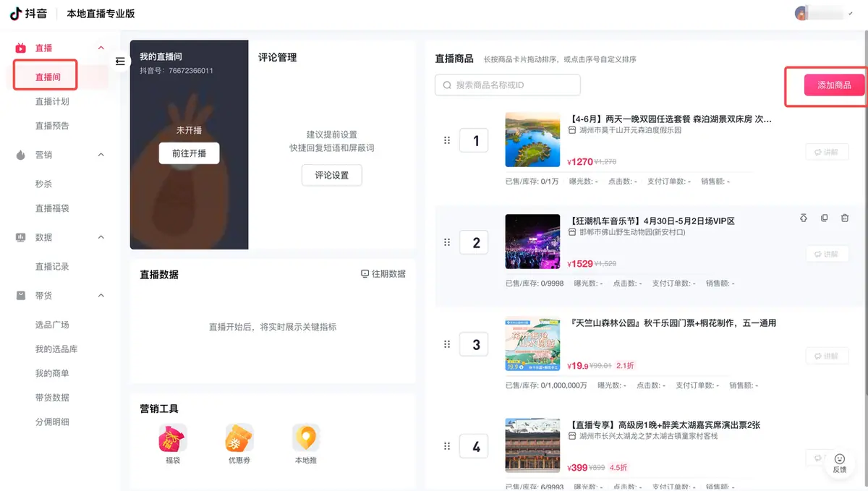Click the lake resort thumbnail of product 1
868x491 pixels.
(x=532, y=140)
